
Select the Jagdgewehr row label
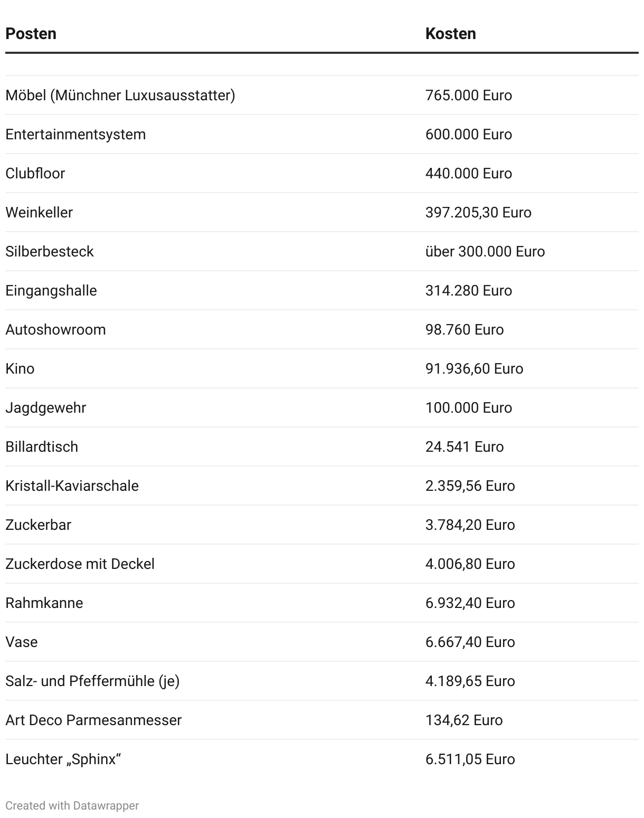pyautogui.click(x=46, y=408)
